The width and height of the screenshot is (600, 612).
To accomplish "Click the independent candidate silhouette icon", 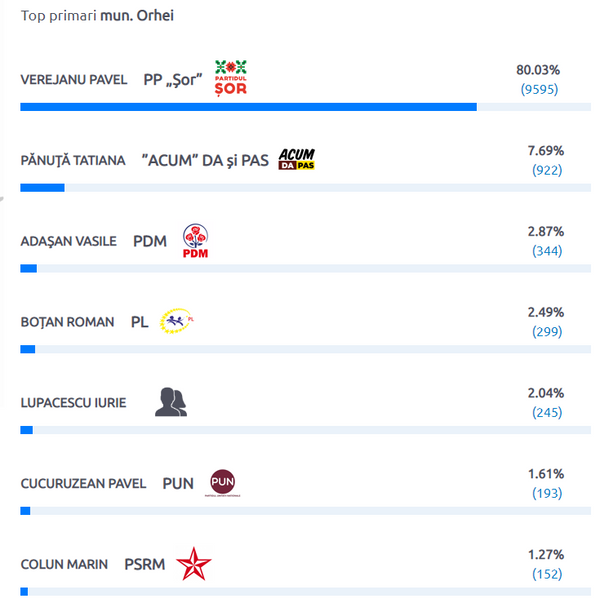I will point(171,402).
